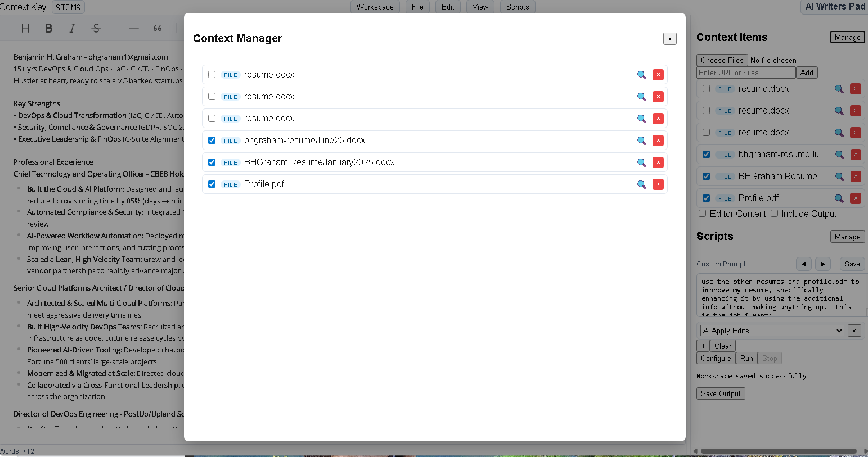Uncheck Profile.pdf in Context Manager dialog
Viewport: 868px width, 457px height.
(212, 184)
